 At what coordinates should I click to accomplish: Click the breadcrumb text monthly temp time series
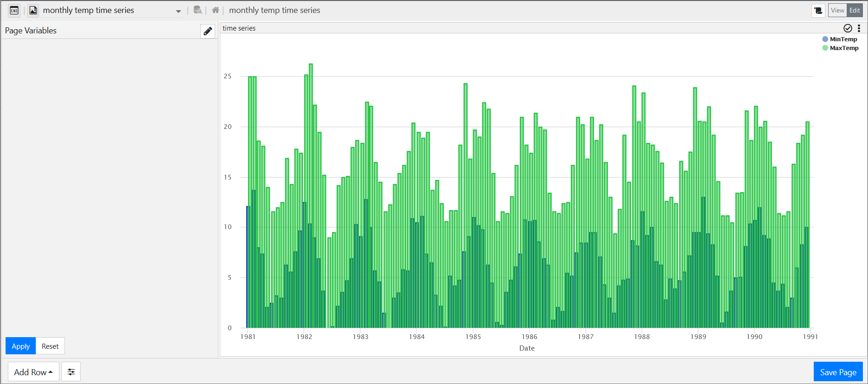[274, 10]
